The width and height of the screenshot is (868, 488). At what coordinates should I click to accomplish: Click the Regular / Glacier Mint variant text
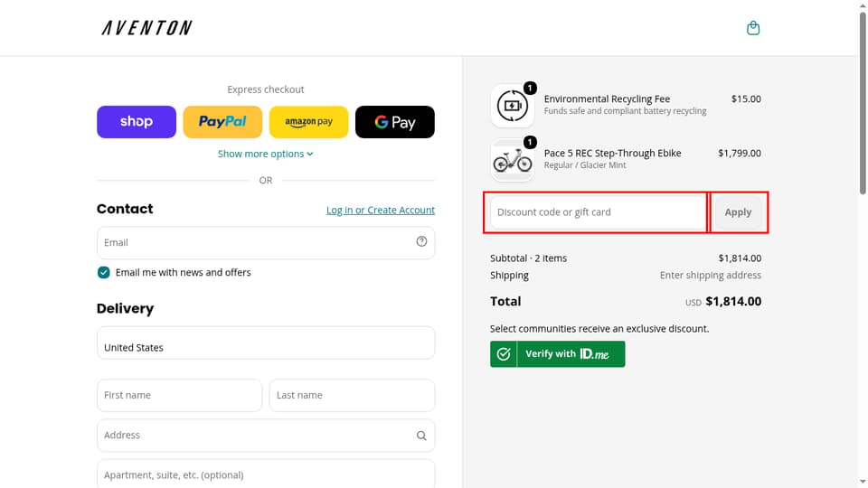[x=585, y=165]
